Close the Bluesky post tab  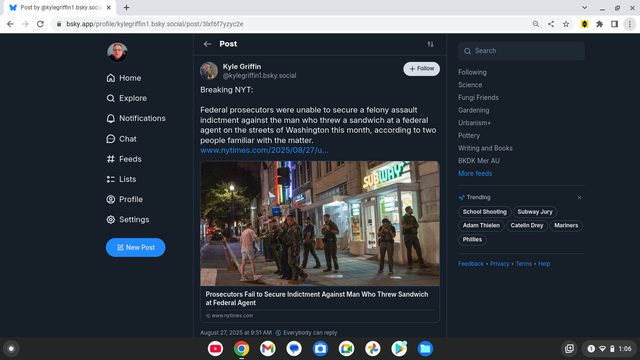[109, 8]
